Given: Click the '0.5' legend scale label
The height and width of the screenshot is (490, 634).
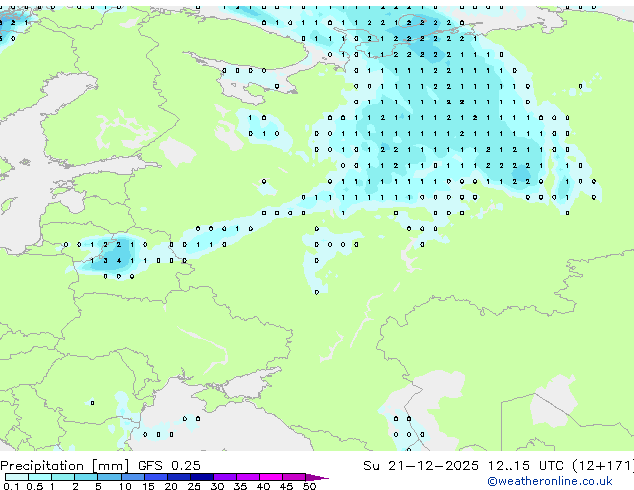Looking at the screenshot, I should coord(35,486).
